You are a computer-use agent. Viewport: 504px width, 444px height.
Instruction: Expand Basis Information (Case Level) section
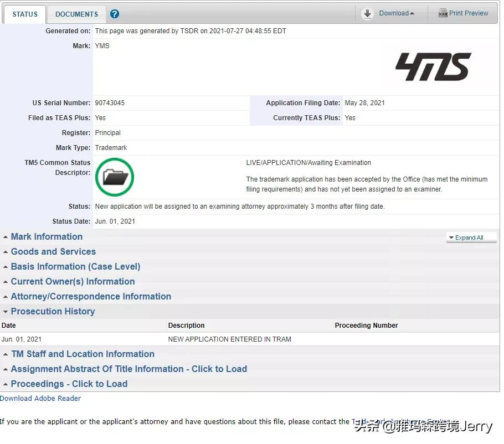coord(75,267)
